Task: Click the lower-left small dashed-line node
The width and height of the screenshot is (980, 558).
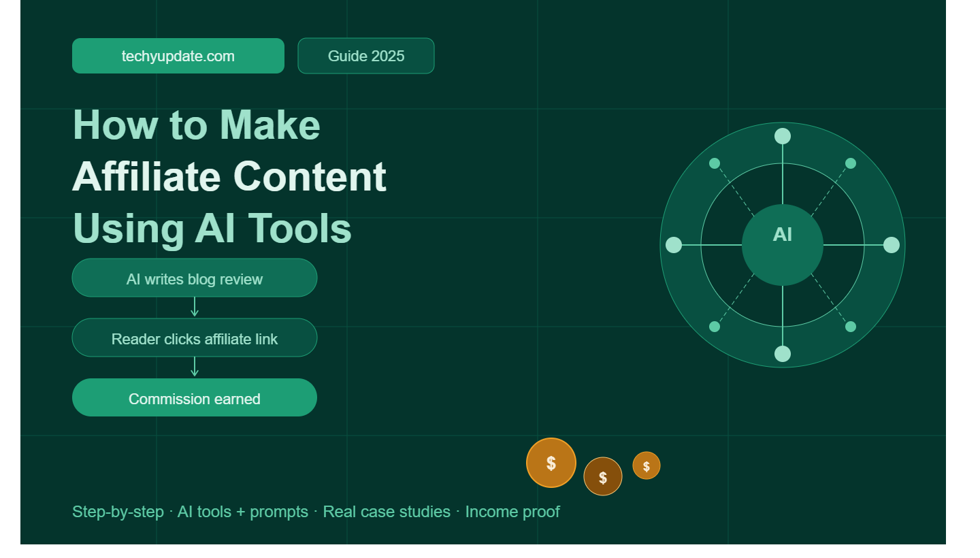Action: click(x=715, y=327)
